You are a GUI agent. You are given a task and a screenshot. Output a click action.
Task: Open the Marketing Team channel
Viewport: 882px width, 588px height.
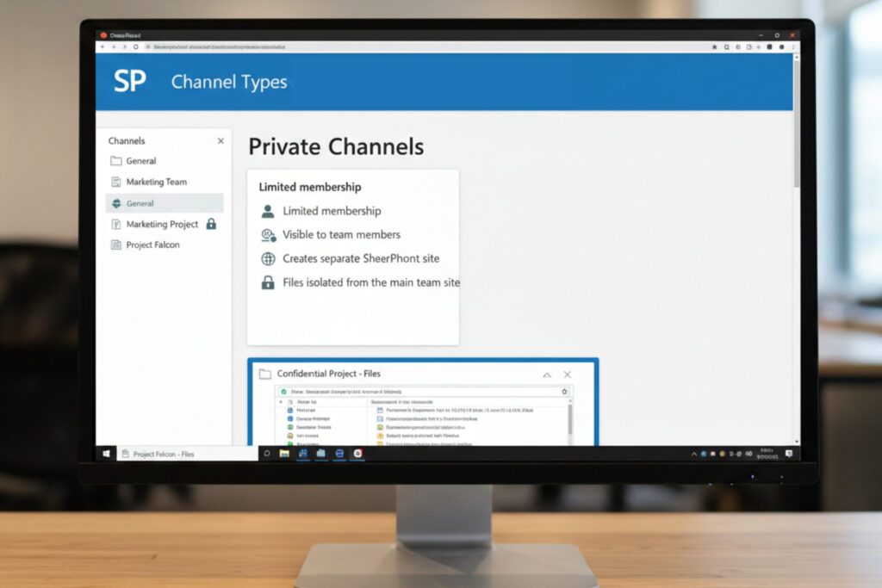point(156,182)
